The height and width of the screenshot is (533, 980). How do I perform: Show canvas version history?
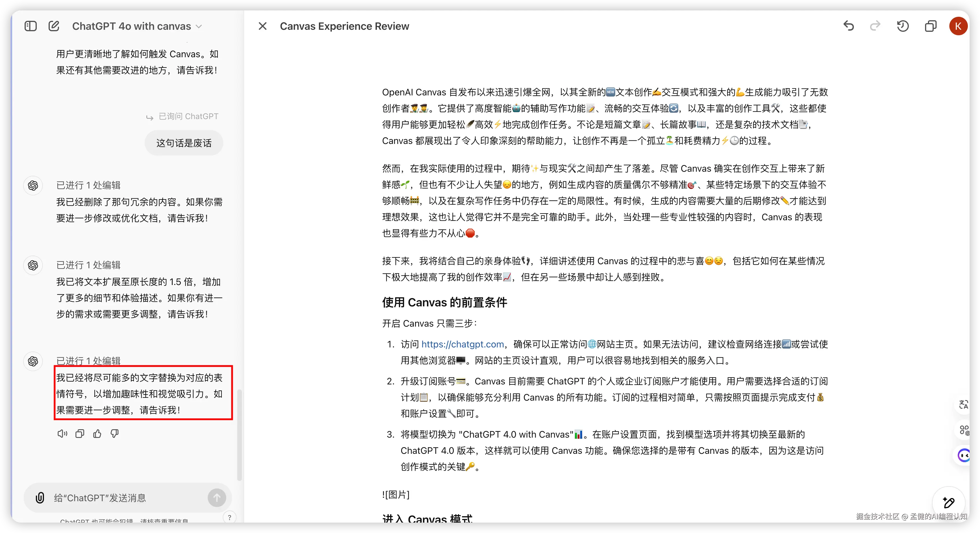pyautogui.click(x=903, y=26)
